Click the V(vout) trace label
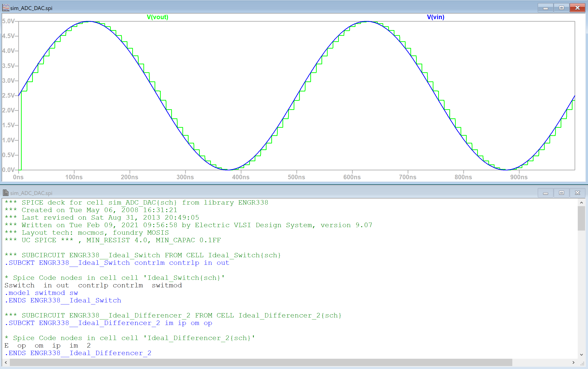 pyautogui.click(x=157, y=17)
